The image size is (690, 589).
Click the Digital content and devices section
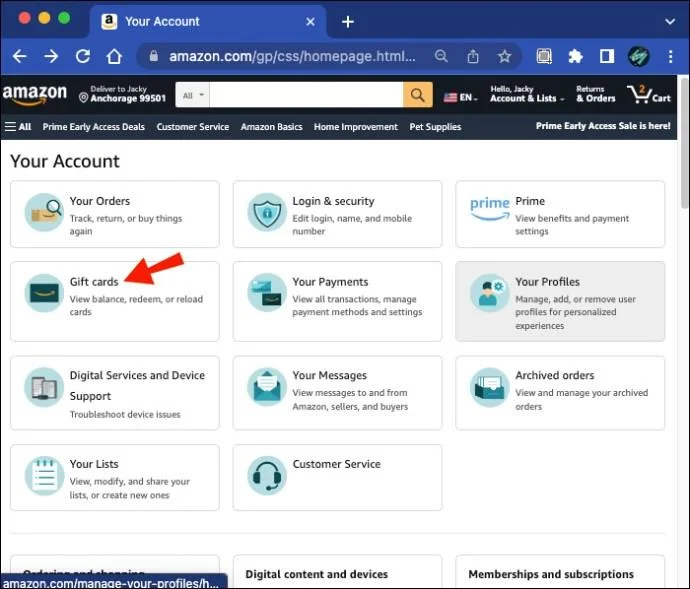tap(317, 574)
